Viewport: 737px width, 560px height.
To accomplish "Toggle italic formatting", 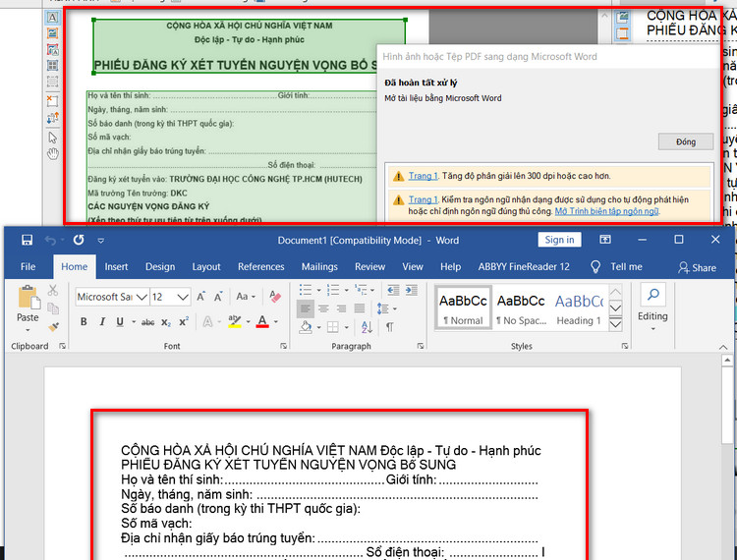I will [102, 322].
